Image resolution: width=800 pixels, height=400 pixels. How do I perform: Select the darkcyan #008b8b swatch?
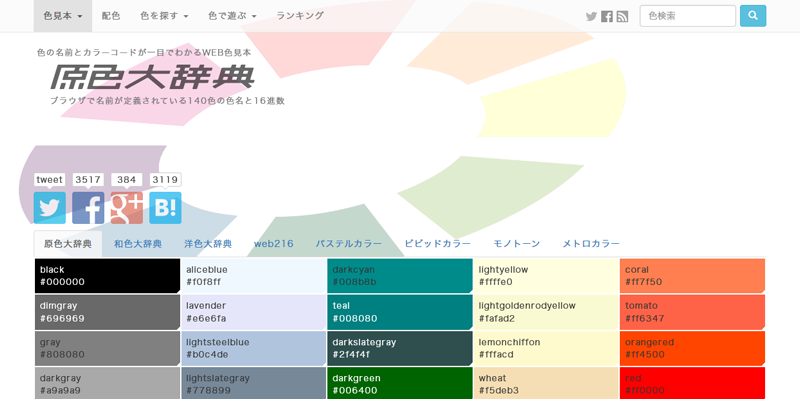[x=400, y=276]
